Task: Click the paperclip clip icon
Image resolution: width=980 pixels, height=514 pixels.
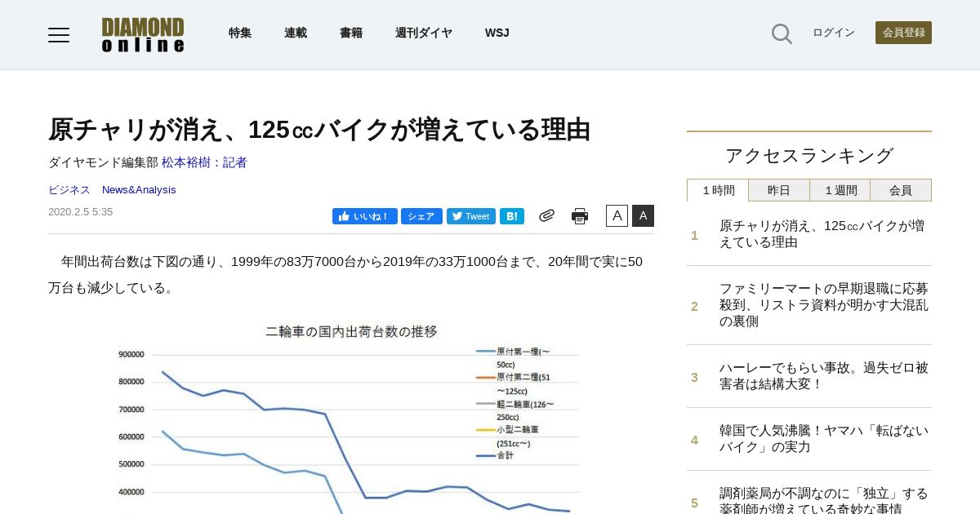Action: click(x=546, y=215)
